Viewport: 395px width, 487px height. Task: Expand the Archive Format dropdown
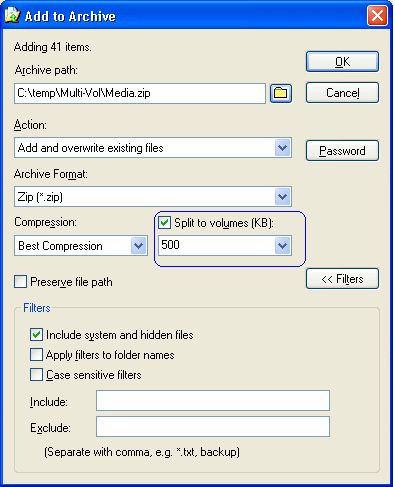pyautogui.click(x=283, y=196)
